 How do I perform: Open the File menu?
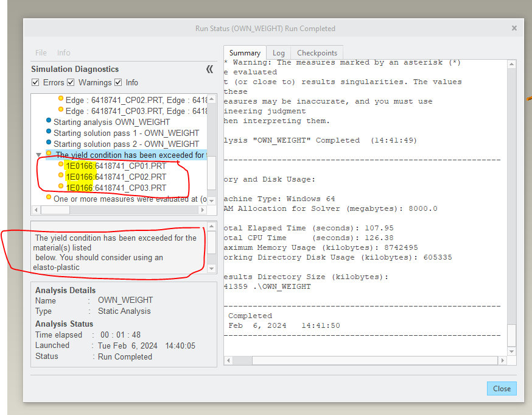[x=41, y=53]
